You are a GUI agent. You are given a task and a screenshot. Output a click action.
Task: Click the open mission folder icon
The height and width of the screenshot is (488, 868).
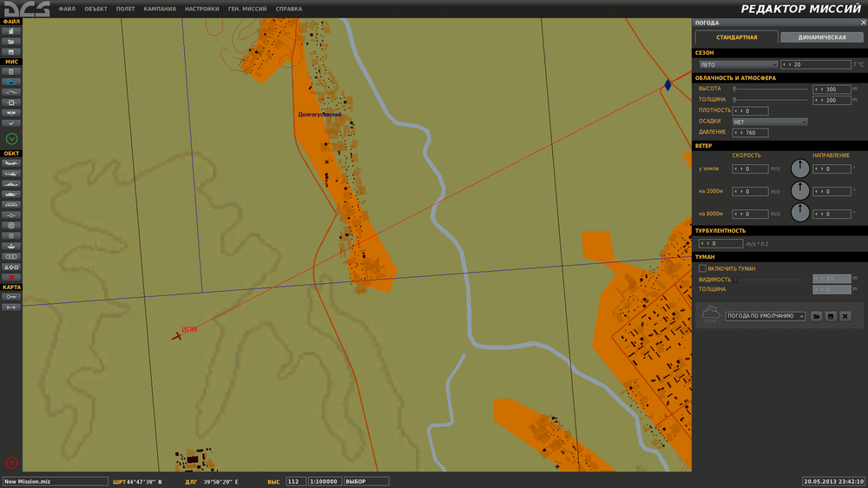tap(11, 42)
